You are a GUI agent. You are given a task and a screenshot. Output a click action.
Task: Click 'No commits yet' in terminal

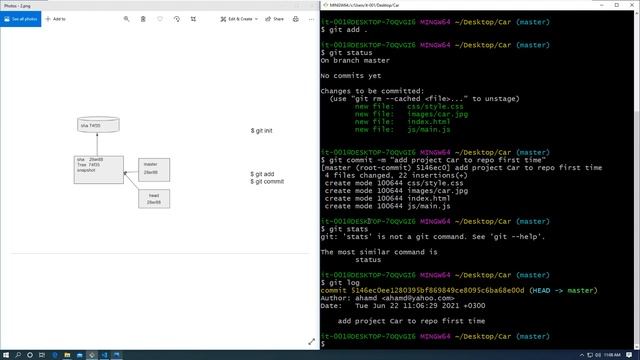(x=351, y=76)
